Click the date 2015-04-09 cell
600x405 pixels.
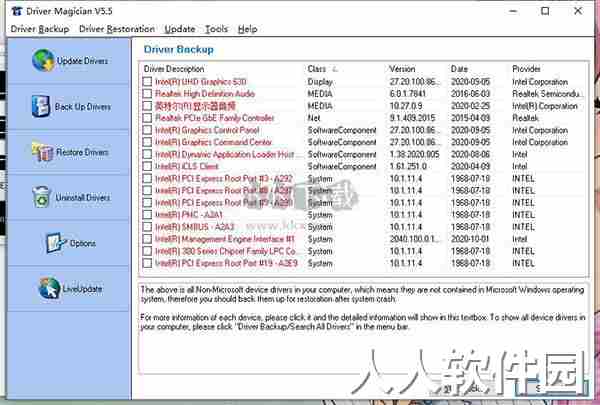(470, 118)
